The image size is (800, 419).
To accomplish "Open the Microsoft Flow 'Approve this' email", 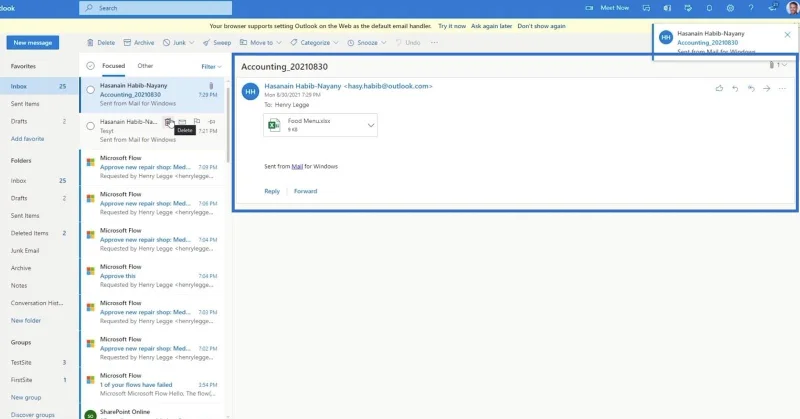I will [152, 276].
